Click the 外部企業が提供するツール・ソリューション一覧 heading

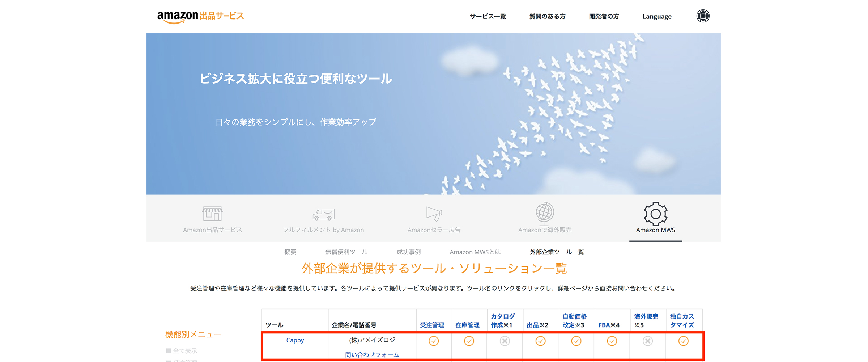pyautogui.click(x=434, y=268)
